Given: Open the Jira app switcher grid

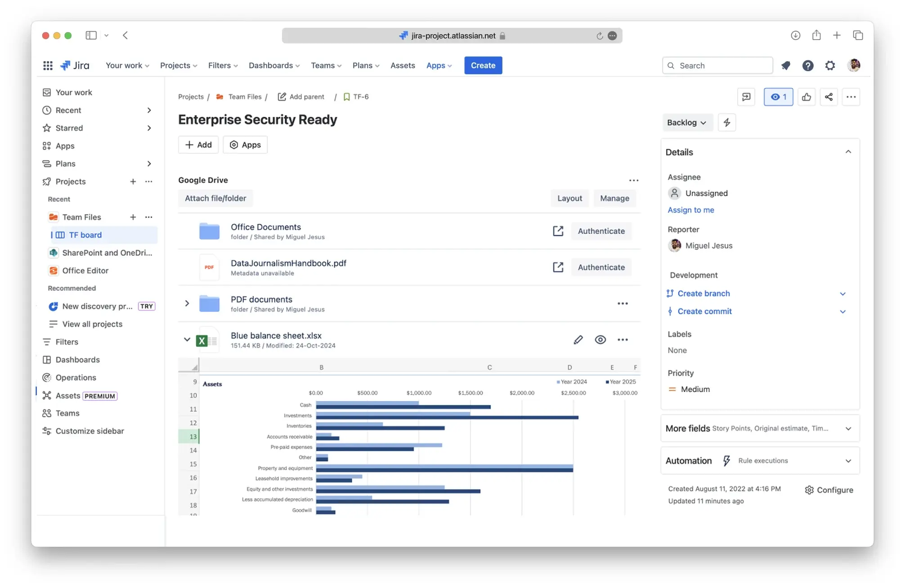Looking at the screenshot, I should point(48,66).
